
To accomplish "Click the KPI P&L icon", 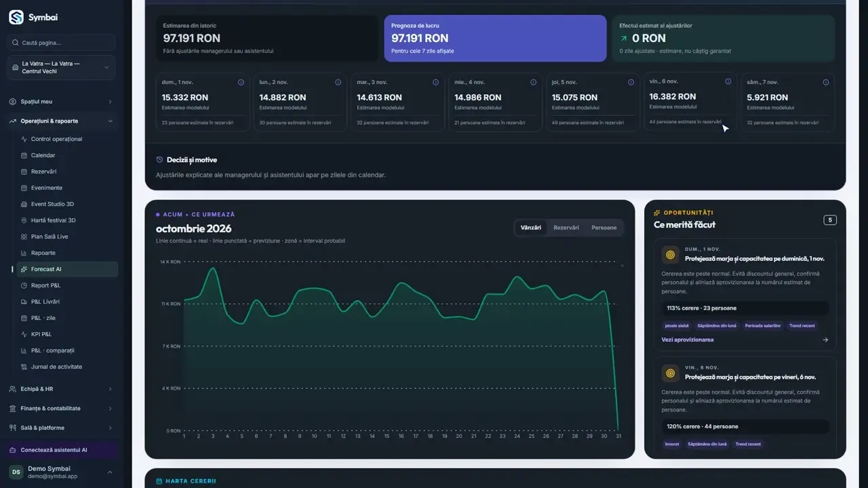I will click(24, 334).
